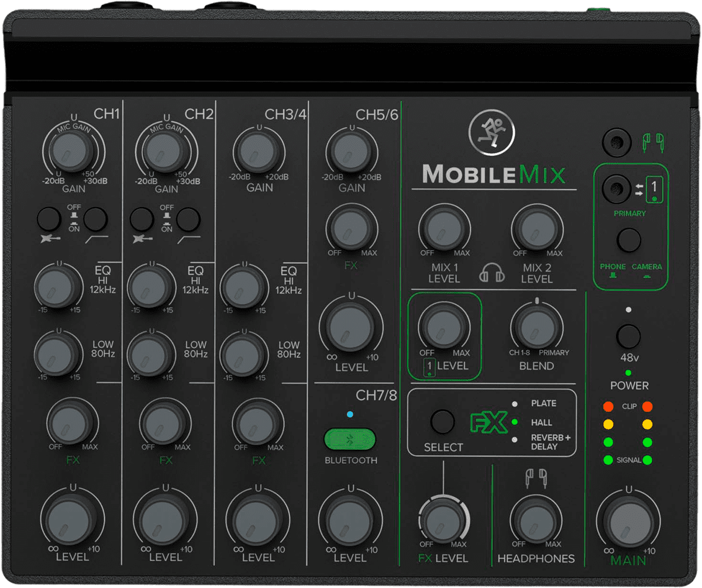702x588 pixels.
Task: Click the right red CLIP LED
Action: [x=648, y=407]
